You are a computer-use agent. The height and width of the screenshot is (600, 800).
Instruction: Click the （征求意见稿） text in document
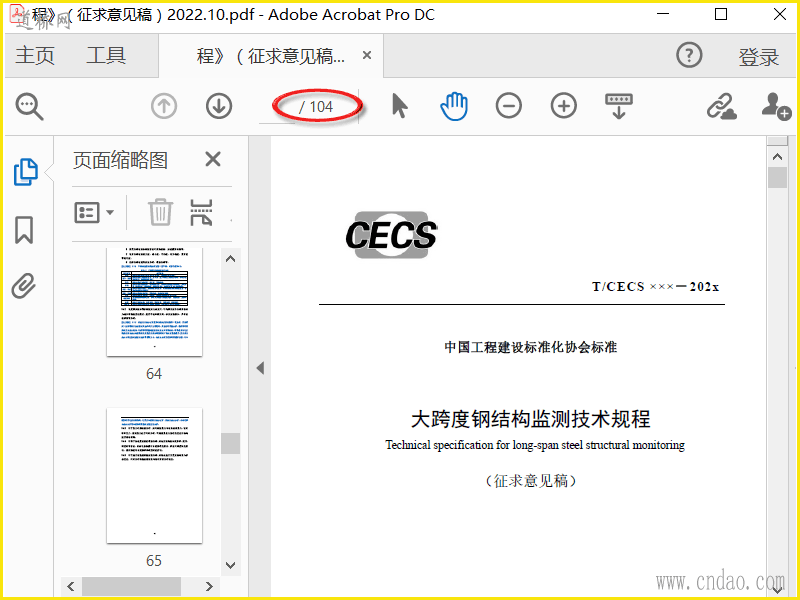point(531,481)
